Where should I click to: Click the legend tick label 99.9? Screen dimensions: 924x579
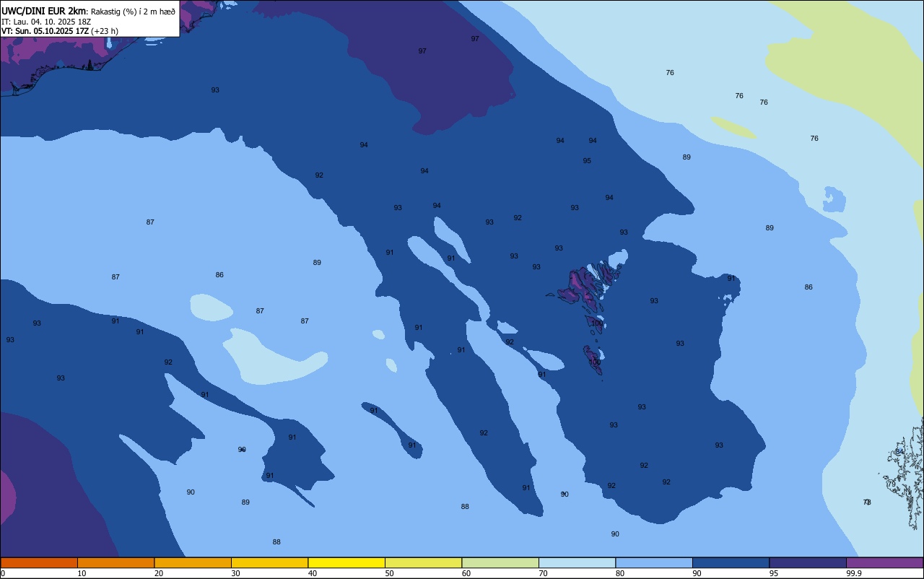(855, 573)
